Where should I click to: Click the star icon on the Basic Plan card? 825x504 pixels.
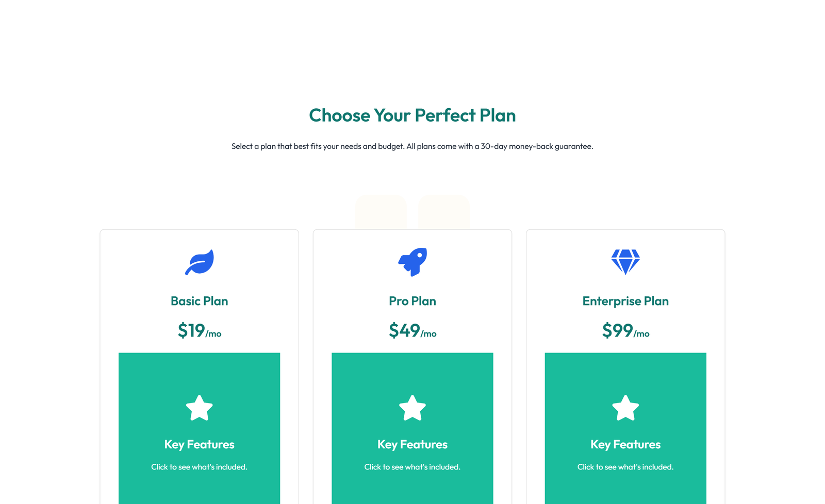pos(200,408)
